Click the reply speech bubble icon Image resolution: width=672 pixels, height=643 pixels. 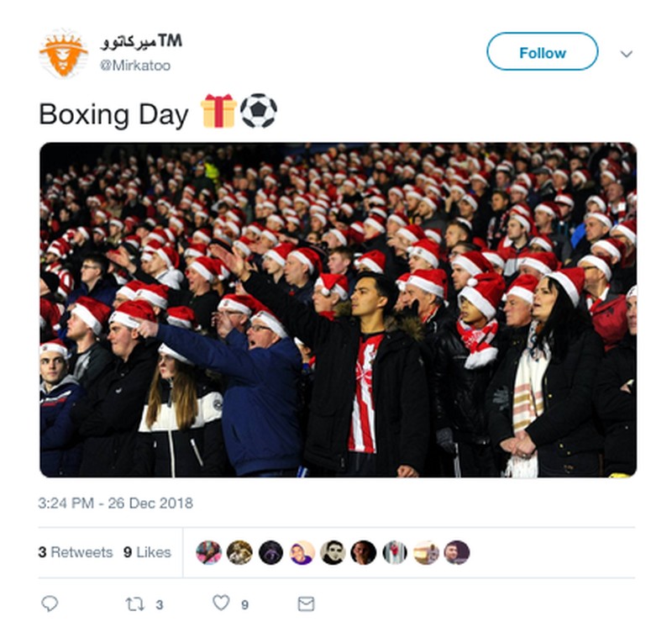pyautogui.click(x=50, y=603)
